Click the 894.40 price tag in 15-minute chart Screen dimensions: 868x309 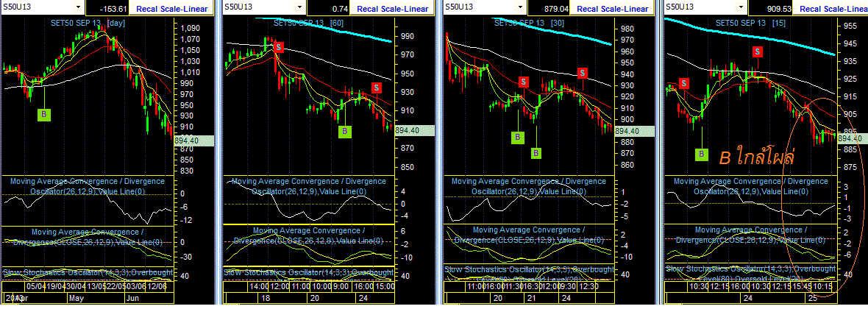click(x=853, y=138)
